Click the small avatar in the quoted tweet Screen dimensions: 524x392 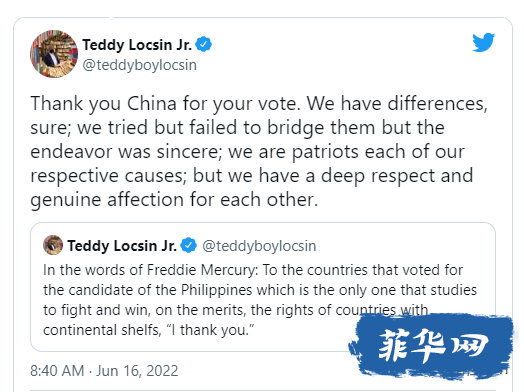[x=53, y=245]
